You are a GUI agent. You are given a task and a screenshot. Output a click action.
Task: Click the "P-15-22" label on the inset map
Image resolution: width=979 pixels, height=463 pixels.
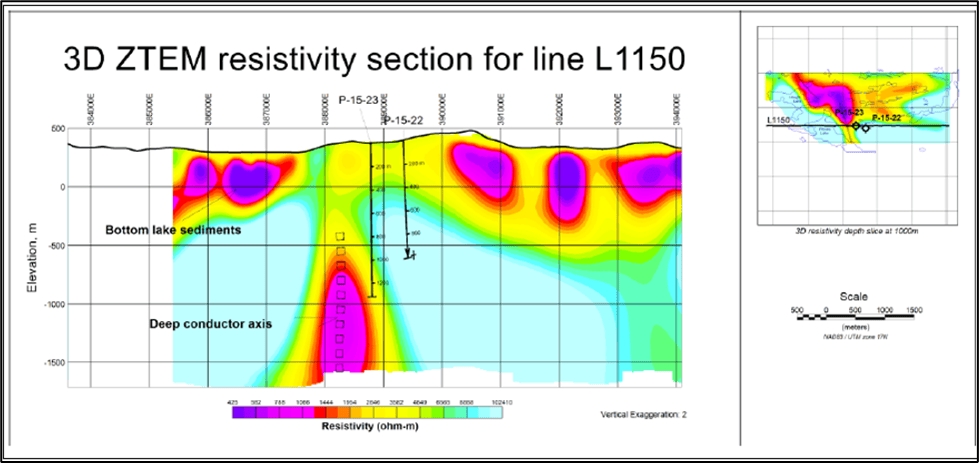(x=887, y=117)
